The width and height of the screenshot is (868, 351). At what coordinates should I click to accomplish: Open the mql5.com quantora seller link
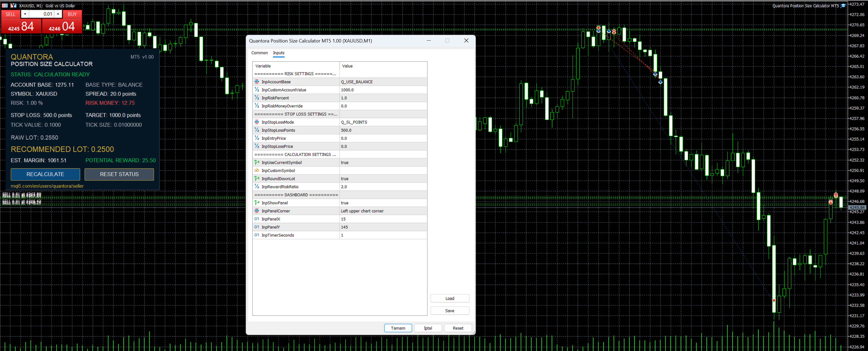[x=47, y=186]
